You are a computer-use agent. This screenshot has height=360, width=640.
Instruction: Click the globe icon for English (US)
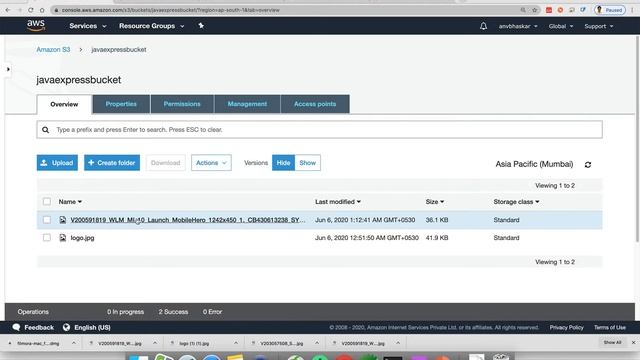tap(67, 327)
